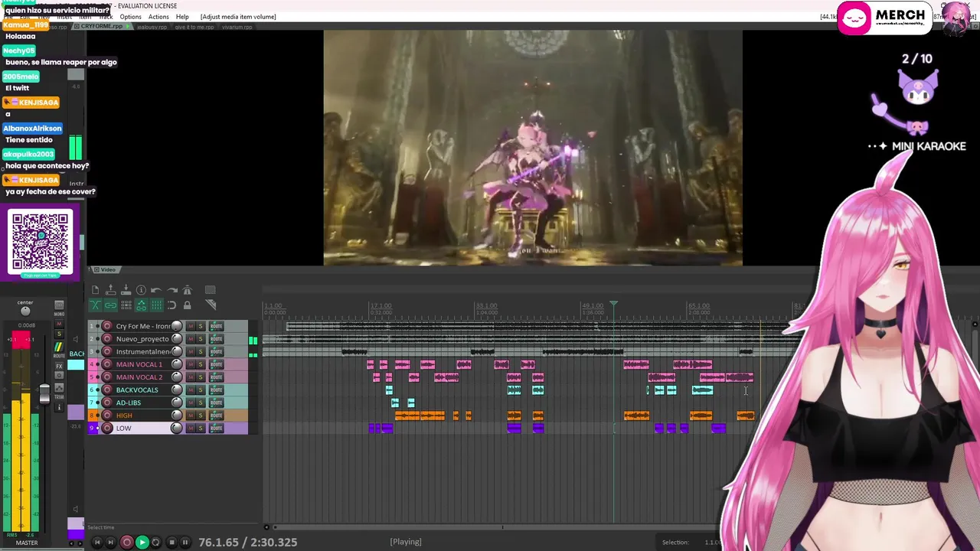Open ROUTE for MAIN VOCAL 1 track
Viewport: 980px width, 551px height.
tap(216, 364)
